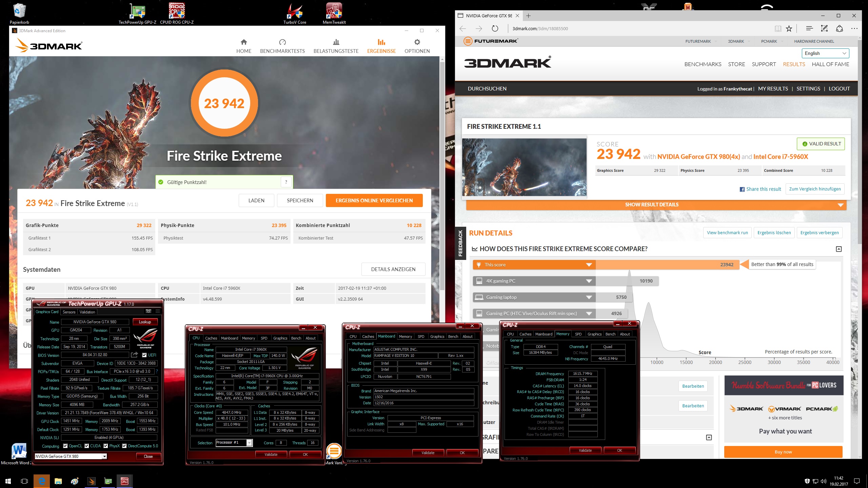Open the GPU-Z hamburger menu icon
The height and width of the screenshot is (488, 868).
coord(158,311)
